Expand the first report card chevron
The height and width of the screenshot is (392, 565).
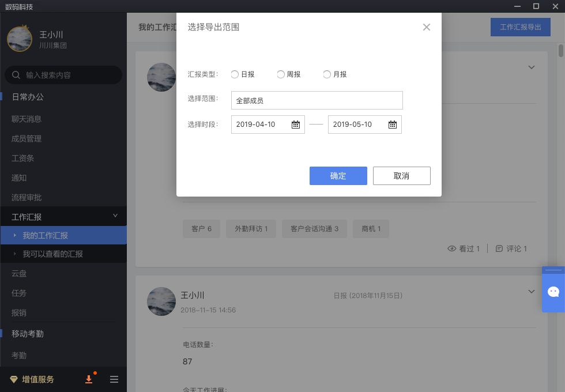[x=532, y=67]
